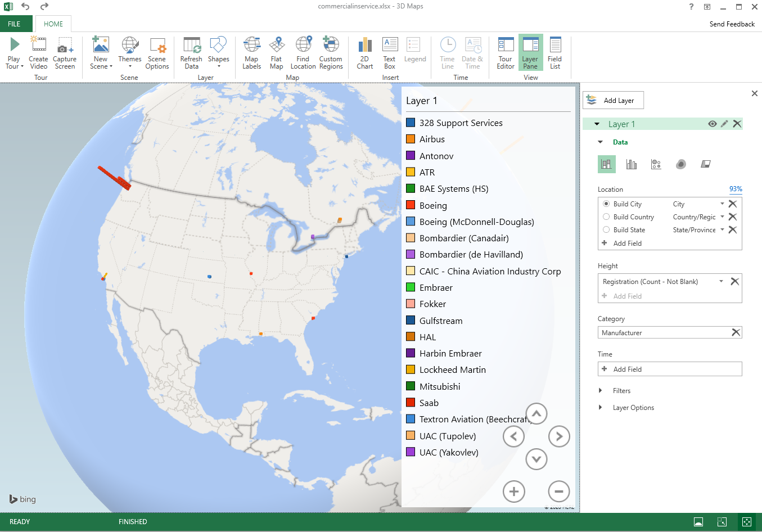Toggle Layer 1 visibility eye
Image resolution: width=762 pixels, height=532 pixels.
click(712, 124)
